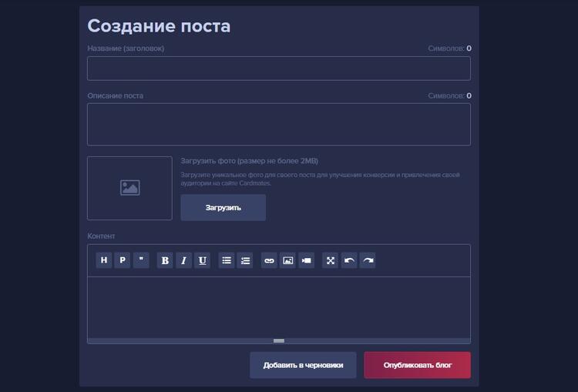Click inside the Описание поста textarea
The height and width of the screenshot is (392, 578).
click(x=278, y=124)
